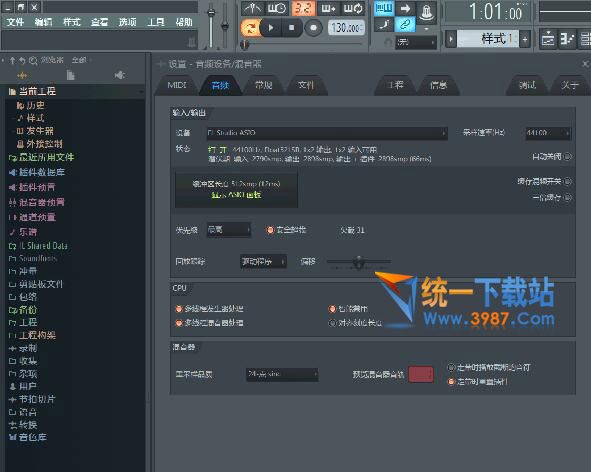Click the browser undo/back arrow icon

tap(22, 60)
